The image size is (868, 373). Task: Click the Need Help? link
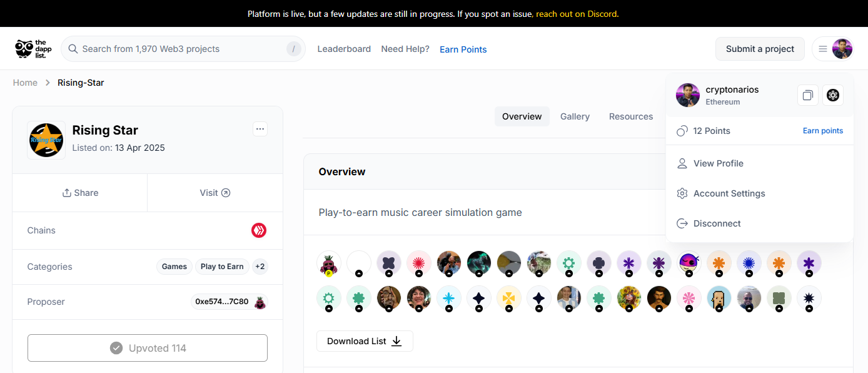tap(405, 49)
